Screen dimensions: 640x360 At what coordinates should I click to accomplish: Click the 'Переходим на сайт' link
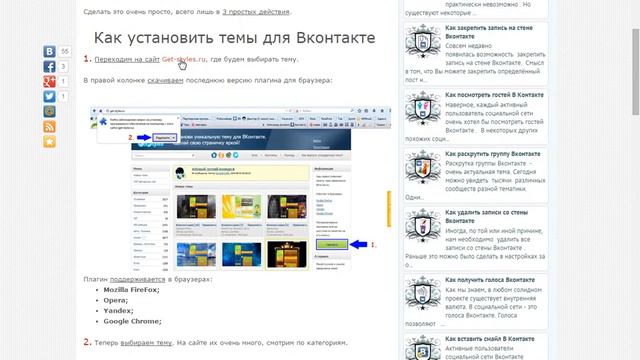pos(127,59)
